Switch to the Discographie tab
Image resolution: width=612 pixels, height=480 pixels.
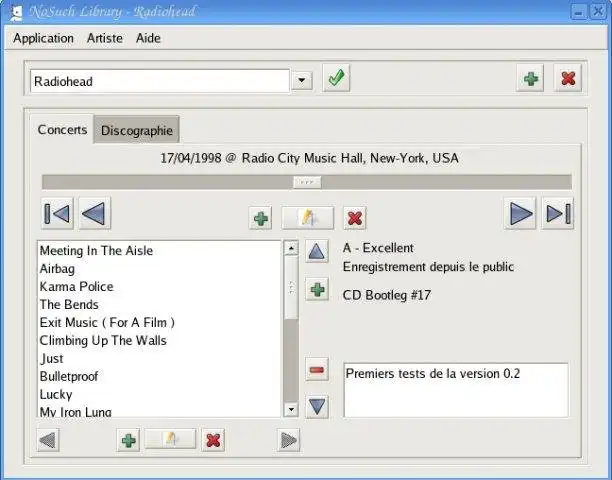(137, 130)
